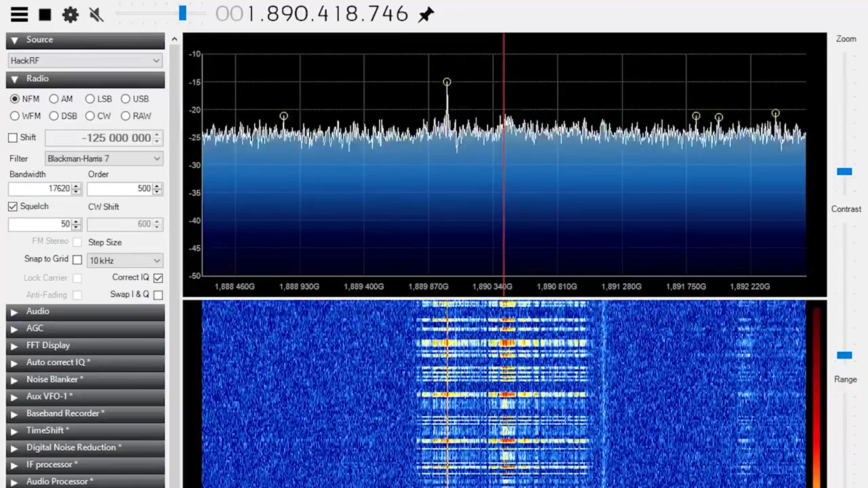The height and width of the screenshot is (488, 868).
Task: Click the tallest peak marker circle
Action: coord(447,82)
